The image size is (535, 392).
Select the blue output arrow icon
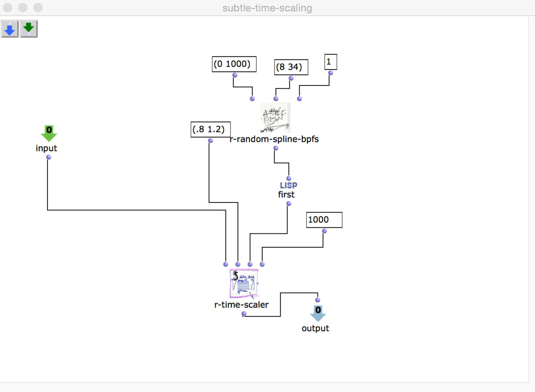point(318,313)
